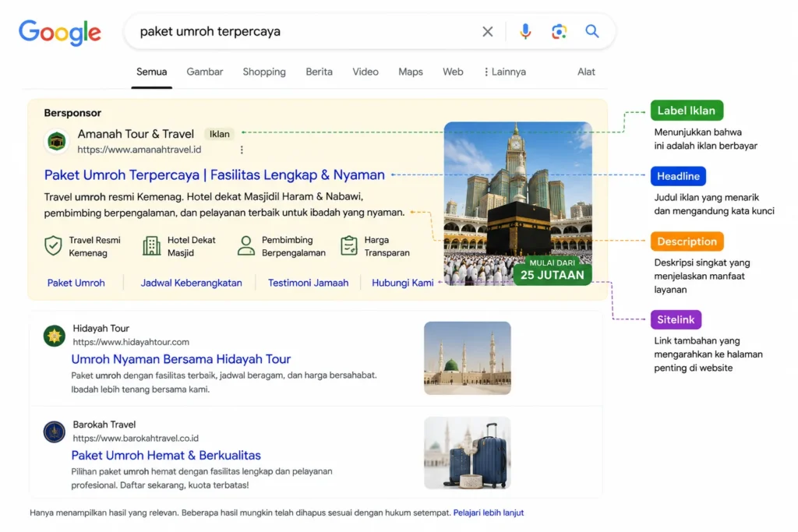
Task: Click the amanahtravel.id URL
Action: pos(139,150)
